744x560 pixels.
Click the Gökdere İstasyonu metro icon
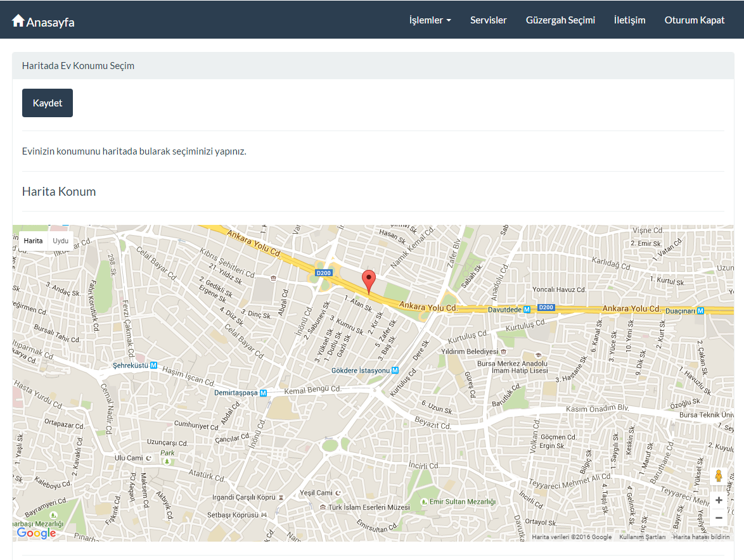[395, 371]
